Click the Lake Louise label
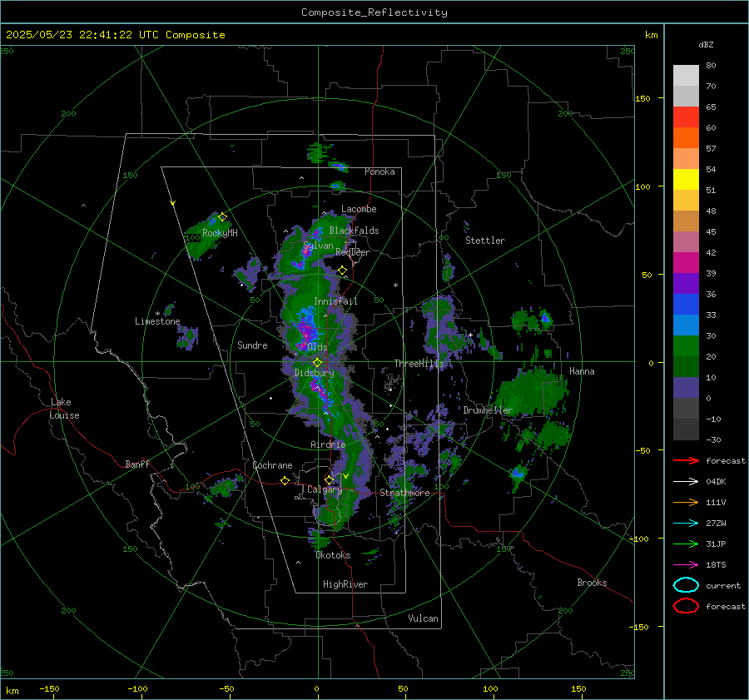This screenshot has height=700, width=749. [65, 409]
